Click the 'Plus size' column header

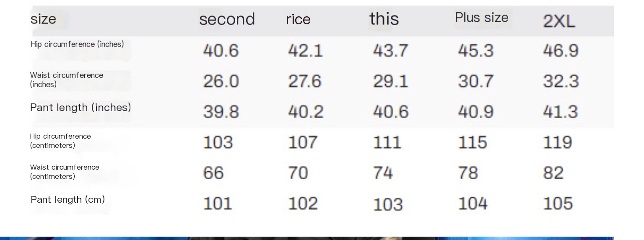[481, 18]
